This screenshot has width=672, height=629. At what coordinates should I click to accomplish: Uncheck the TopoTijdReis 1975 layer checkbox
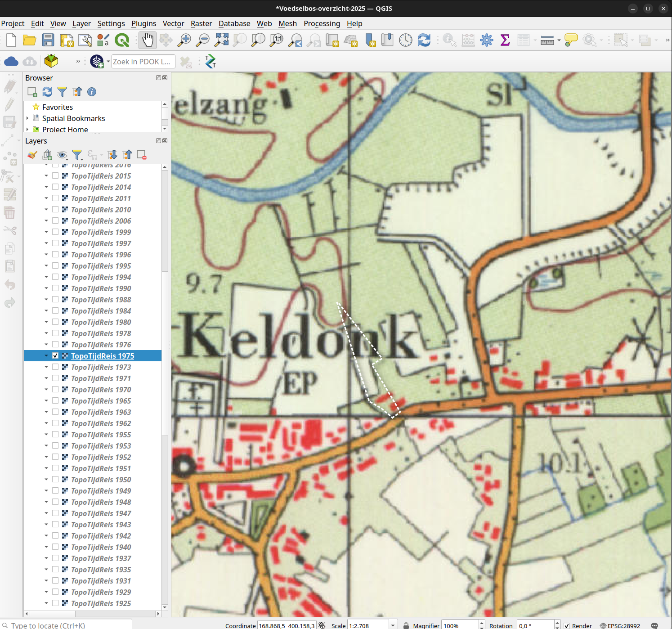click(55, 356)
